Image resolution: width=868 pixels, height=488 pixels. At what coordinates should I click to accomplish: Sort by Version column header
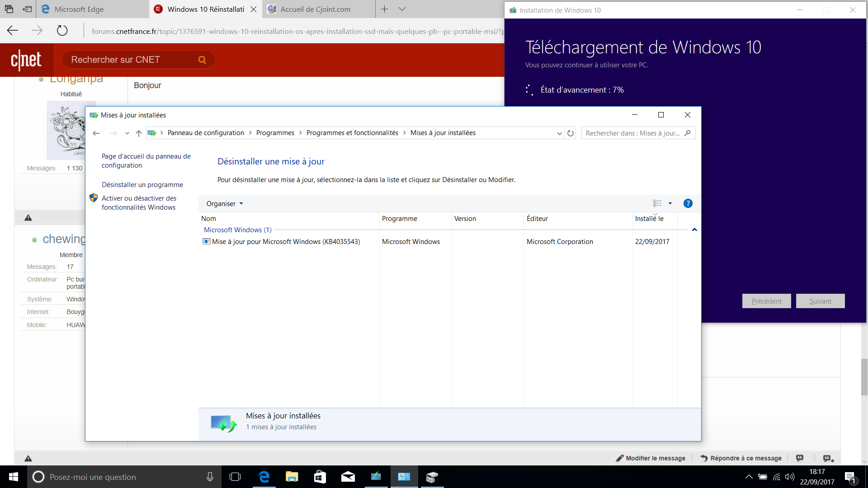(487, 219)
